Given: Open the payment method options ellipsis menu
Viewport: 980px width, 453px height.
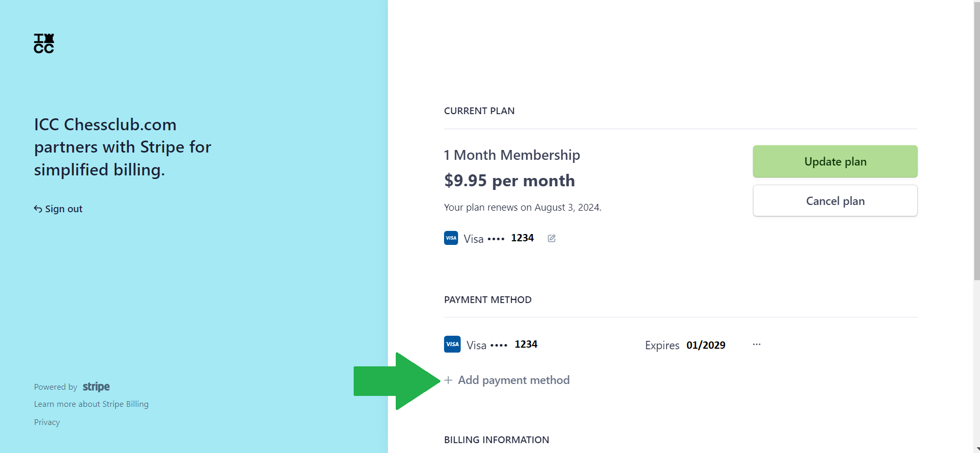Looking at the screenshot, I should coord(757,344).
